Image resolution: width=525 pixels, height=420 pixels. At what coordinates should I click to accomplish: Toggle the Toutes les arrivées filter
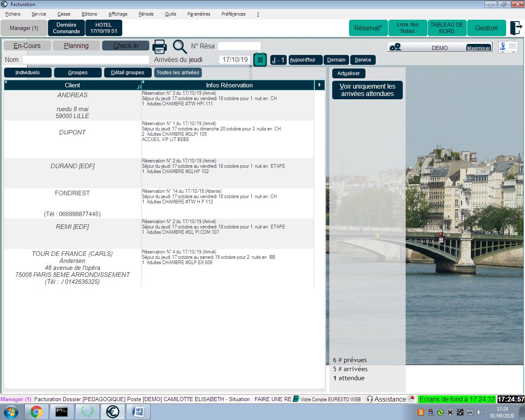tap(178, 73)
